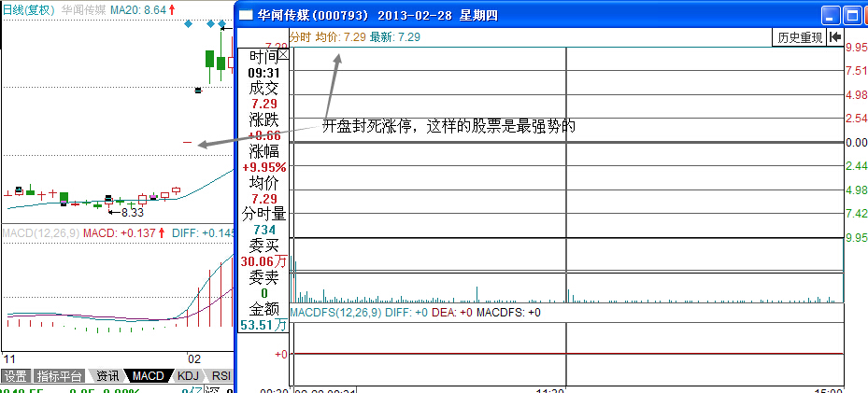Viewport: 868px width, 393px height.
Task: Click the window icon in the 华闻传媒 title bar
Action: (244, 15)
